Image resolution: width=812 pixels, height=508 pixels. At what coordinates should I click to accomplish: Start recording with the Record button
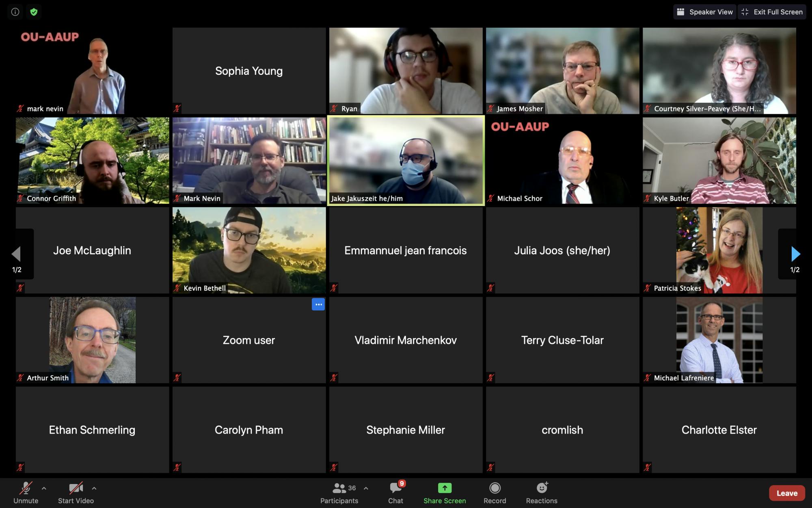coord(495,493)
